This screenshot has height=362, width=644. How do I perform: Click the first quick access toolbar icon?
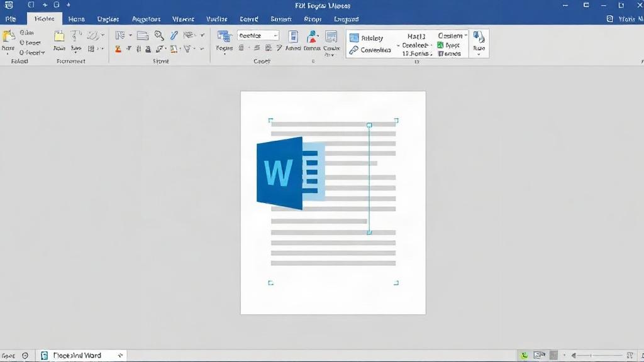[x=31, y=5]
